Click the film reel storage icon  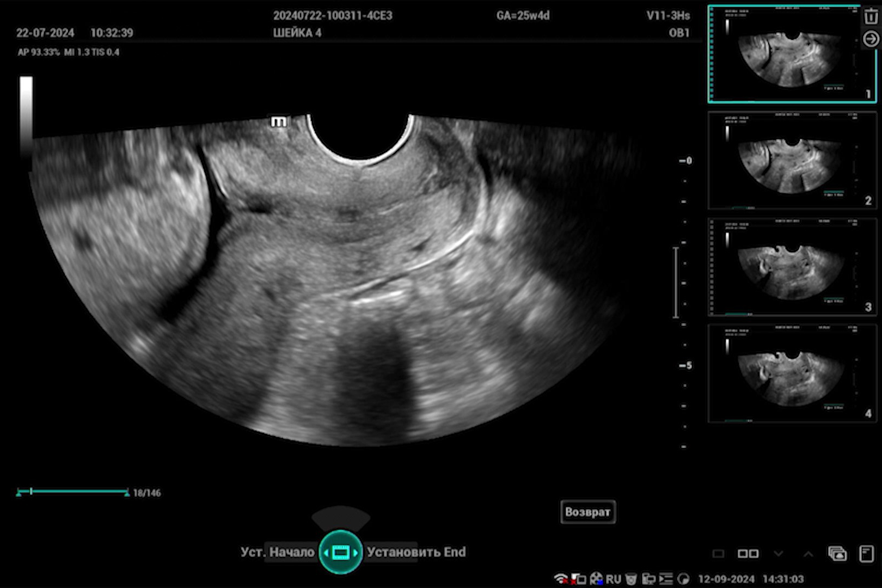(596, 579)
